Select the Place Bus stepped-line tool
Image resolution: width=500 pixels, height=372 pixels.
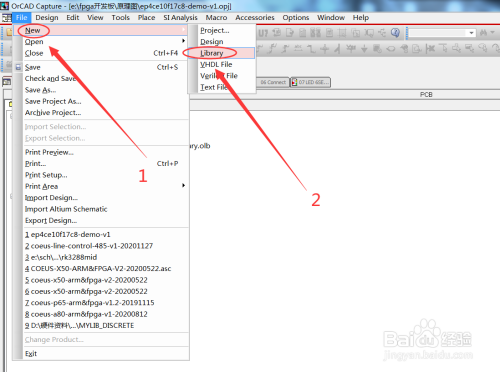pyautogui.click(x=311, y=49)
